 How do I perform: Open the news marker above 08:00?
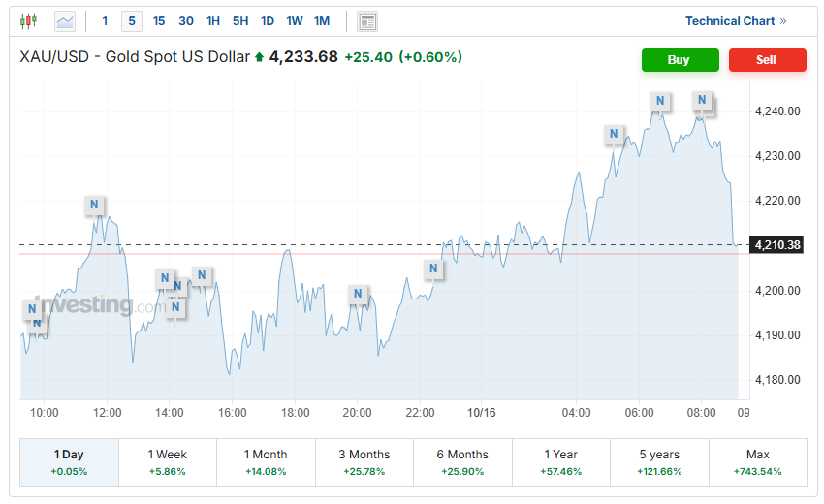point(702,100)
